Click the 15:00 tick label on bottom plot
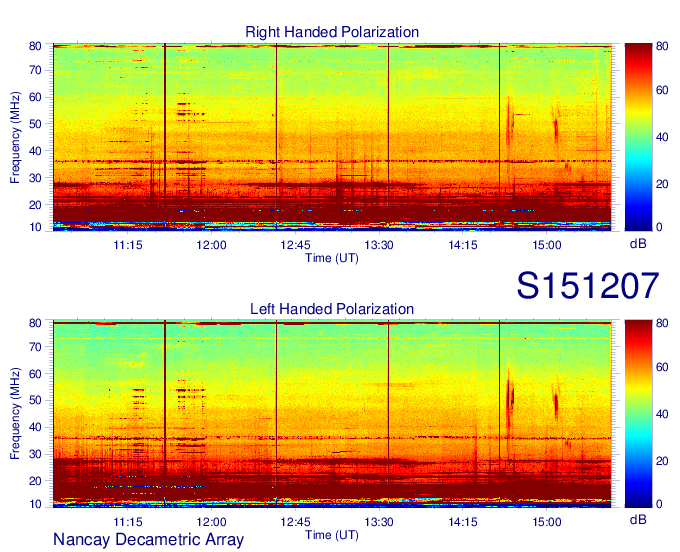The image size is (680, 552). (546, 522)
